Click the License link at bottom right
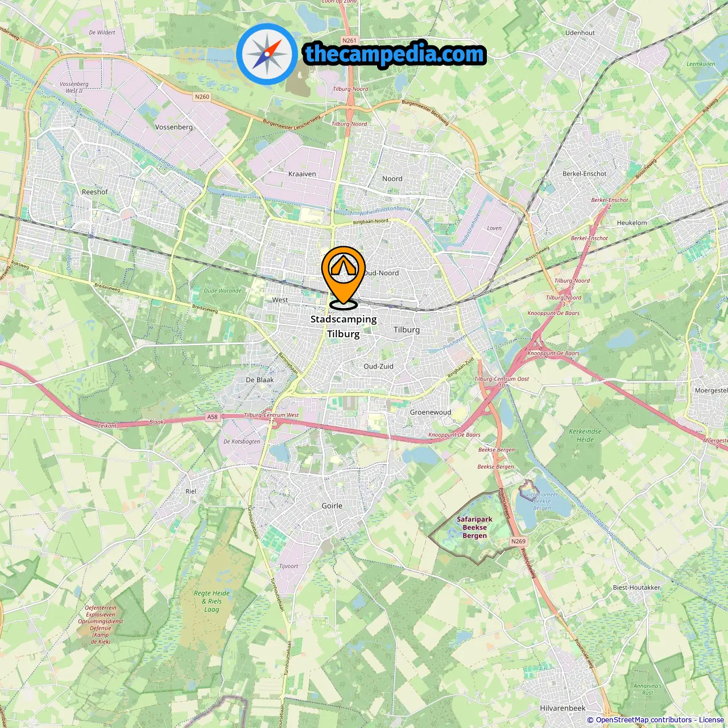 712,720
